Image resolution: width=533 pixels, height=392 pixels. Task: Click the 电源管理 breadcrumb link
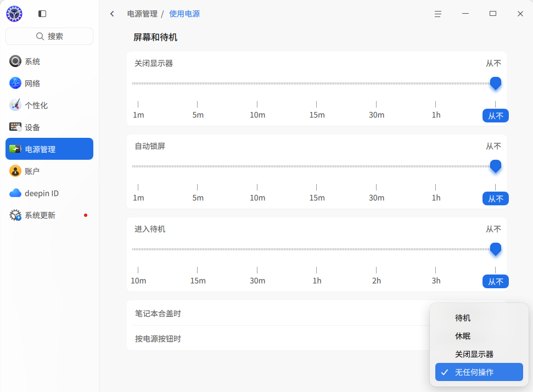pos(142,14)
